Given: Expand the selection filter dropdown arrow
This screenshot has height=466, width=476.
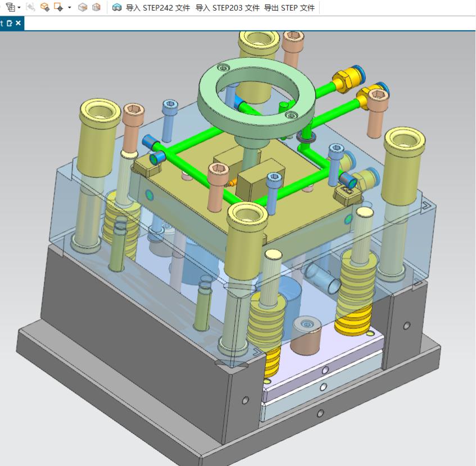Looking at the screenshot, I should [19, 8].
